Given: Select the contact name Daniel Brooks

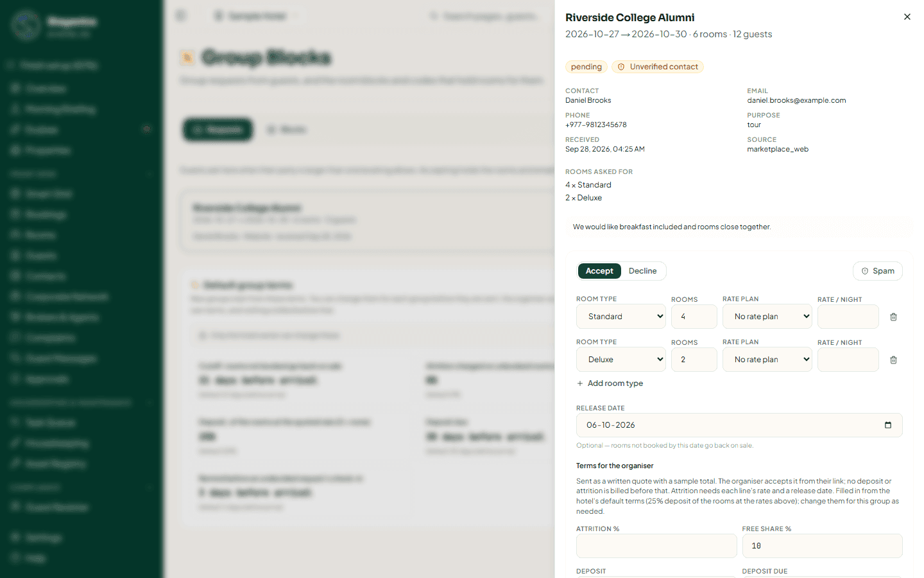Looking at the screenshot, I should (588, 100).
